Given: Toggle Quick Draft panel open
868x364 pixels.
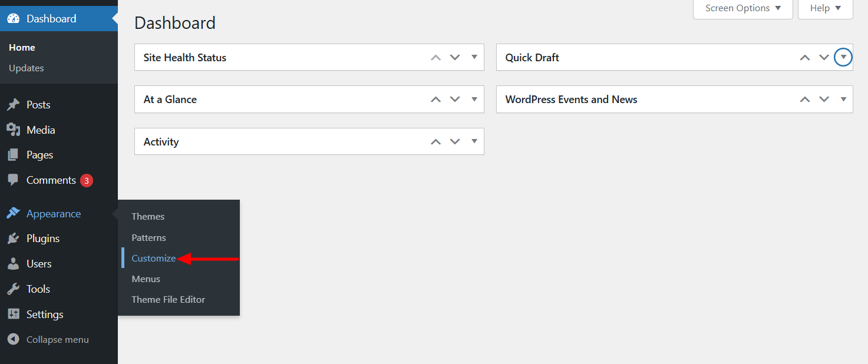Looking at the screenshot, I should [843, 57].
